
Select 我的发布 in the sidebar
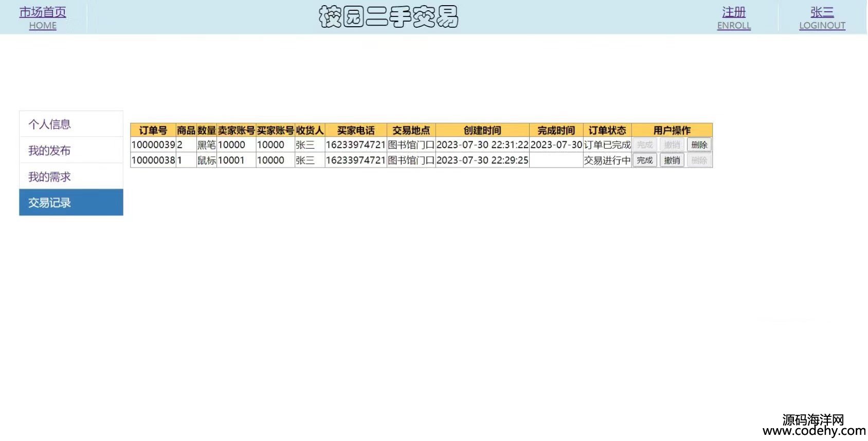(71, 150)
